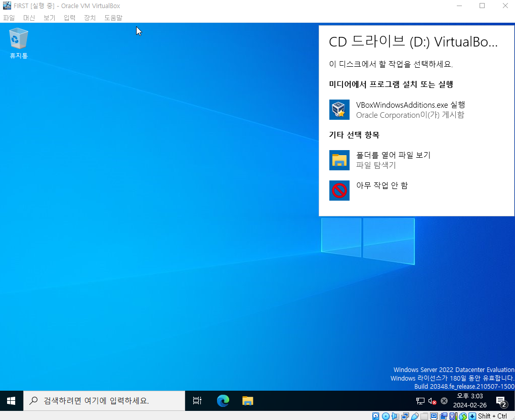Click the VirtualBox network adapters status icon
The image size is (515, 420).
pyautogui.click(x=405, y=416)
